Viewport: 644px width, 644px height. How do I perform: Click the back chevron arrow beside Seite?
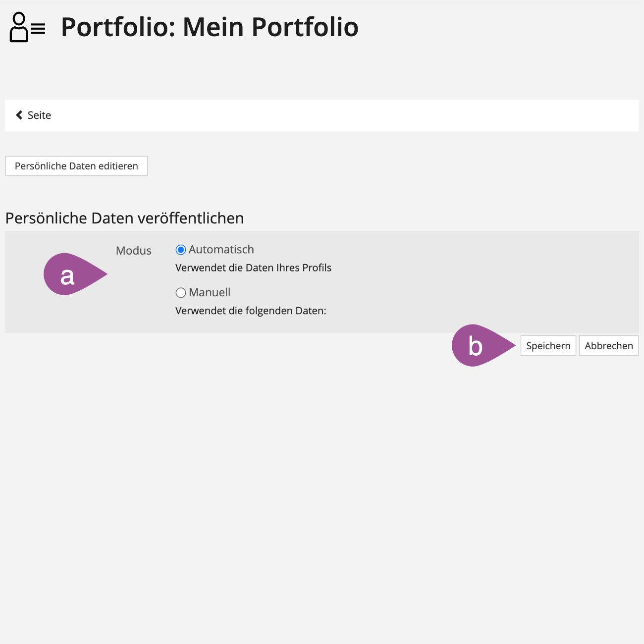tap(19, 115)
